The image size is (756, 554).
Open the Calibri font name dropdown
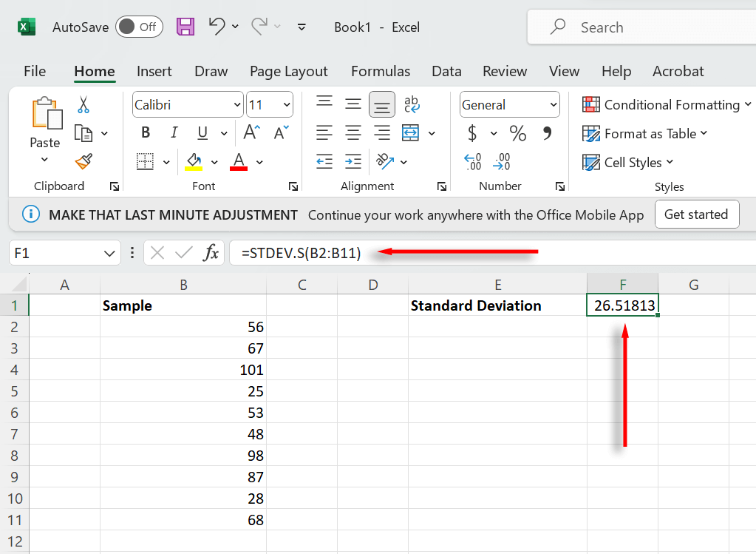click(x=236, y=105)
